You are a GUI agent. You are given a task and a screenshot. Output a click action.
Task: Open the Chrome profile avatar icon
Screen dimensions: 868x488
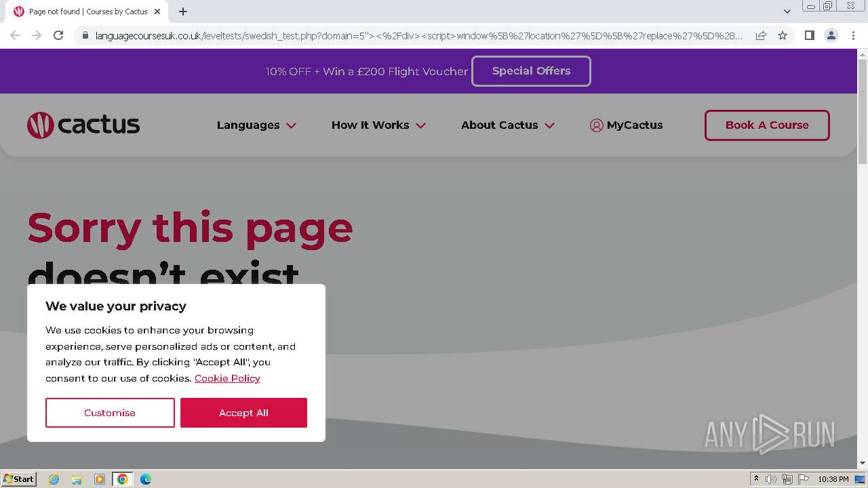831,35
